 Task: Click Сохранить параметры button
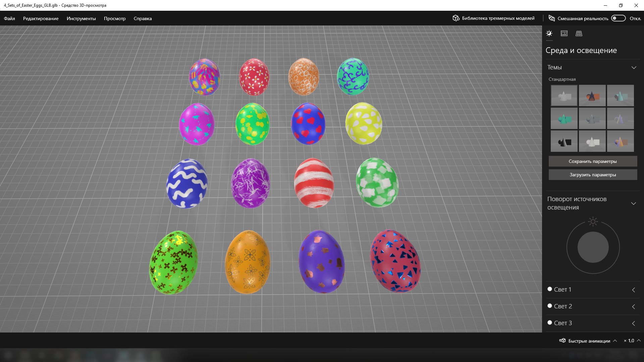coord(593,161)
